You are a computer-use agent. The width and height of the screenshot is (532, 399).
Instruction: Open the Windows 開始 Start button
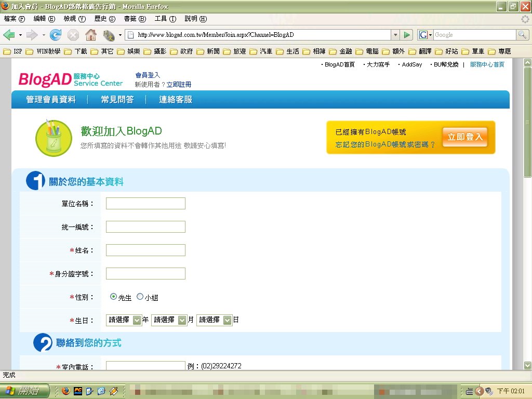(24, 391)
